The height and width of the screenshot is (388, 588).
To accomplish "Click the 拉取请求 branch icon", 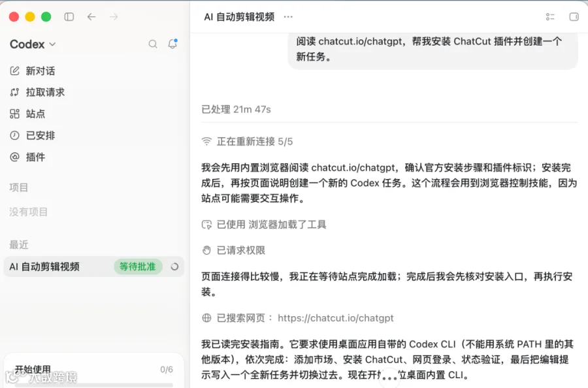I will (x=14, y=92).
